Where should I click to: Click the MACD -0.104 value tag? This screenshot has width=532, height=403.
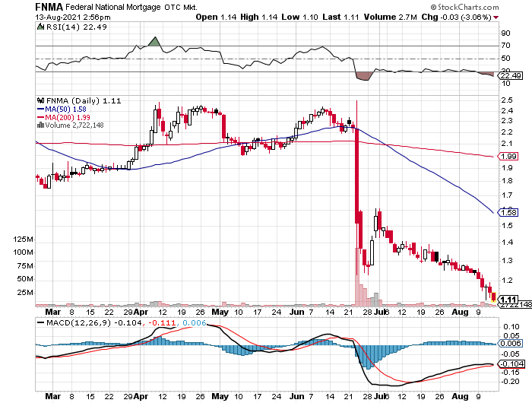point(511,364)
